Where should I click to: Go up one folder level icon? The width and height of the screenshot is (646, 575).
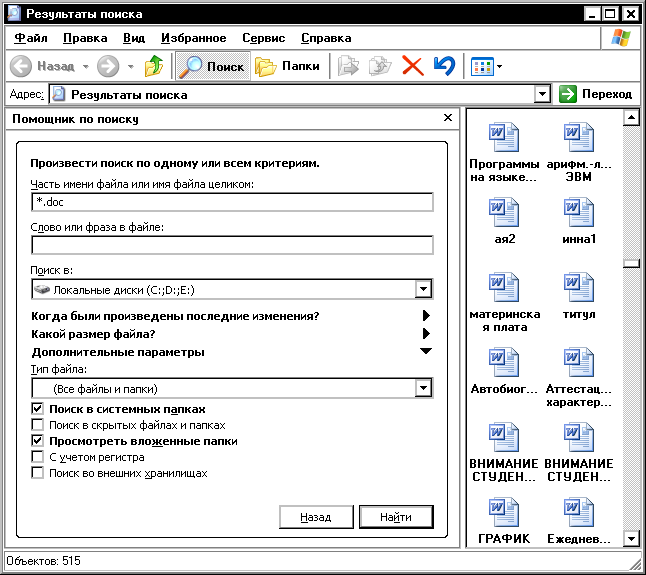(x=154, y=66)
